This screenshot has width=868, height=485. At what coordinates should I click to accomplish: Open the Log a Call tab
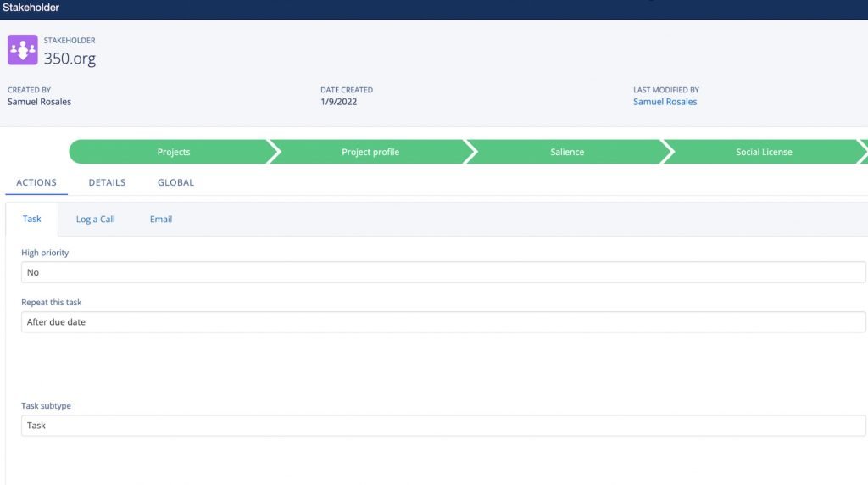pos(95,220)
